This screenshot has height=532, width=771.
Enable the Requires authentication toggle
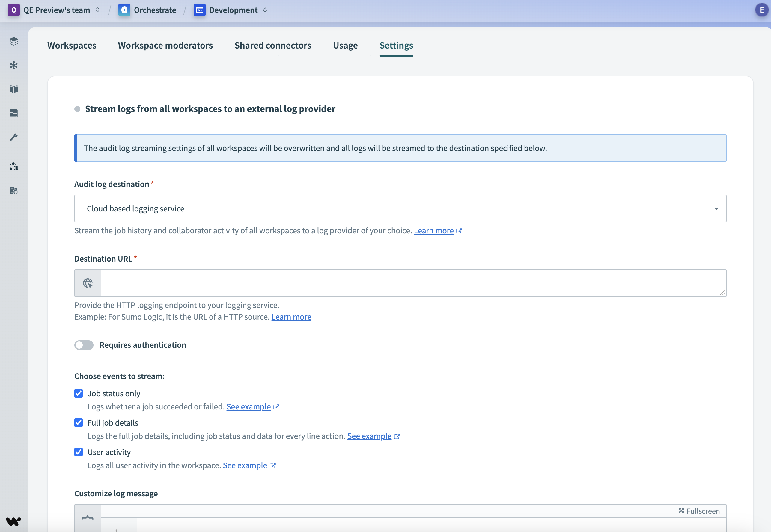click(84, 345)
